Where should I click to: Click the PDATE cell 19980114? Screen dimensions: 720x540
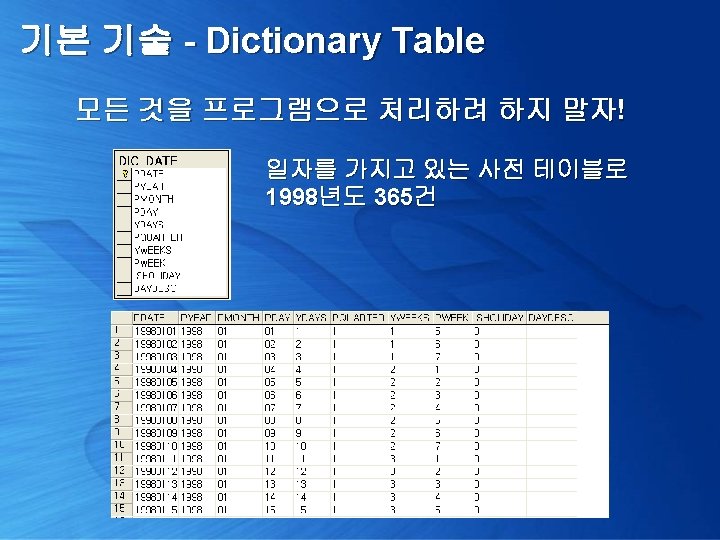(155, 497)
